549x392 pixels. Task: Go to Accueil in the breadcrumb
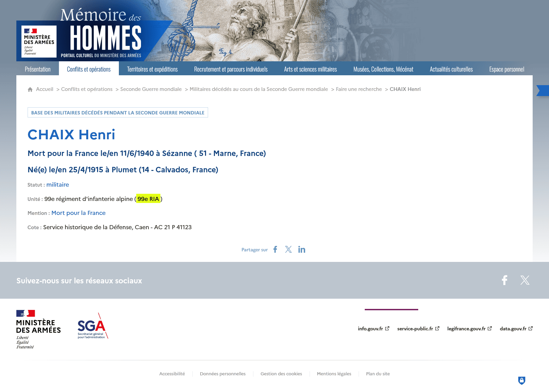pyautogui.click(x=45, y=89)
